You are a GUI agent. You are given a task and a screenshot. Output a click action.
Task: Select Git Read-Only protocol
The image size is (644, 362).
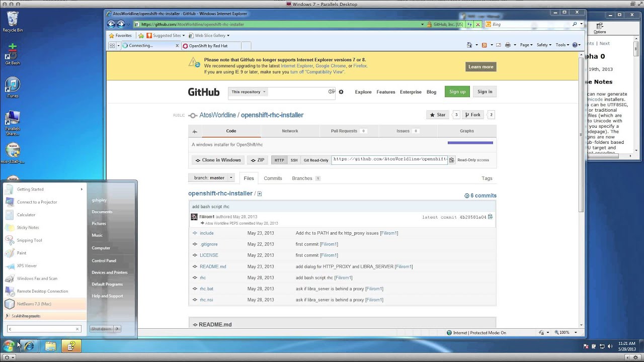click(x=316, y=160)
